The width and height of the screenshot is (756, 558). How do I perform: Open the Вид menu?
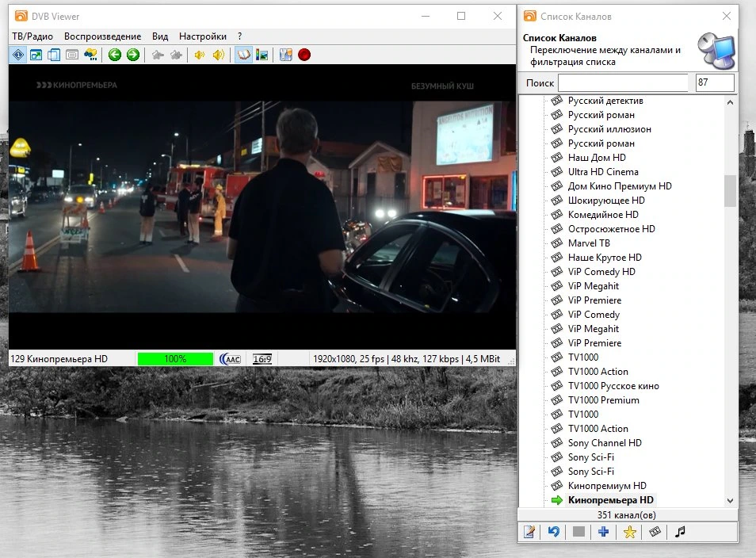160,36
